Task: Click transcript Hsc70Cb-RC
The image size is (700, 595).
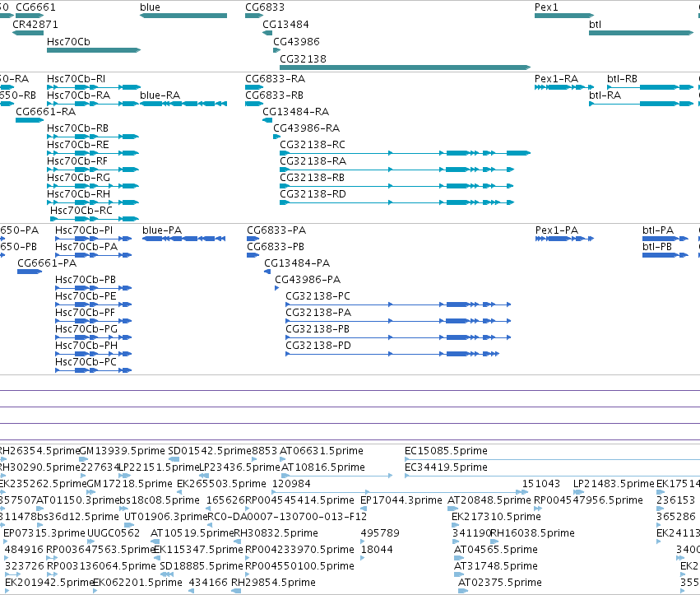Action: click(x=95, y=220)
